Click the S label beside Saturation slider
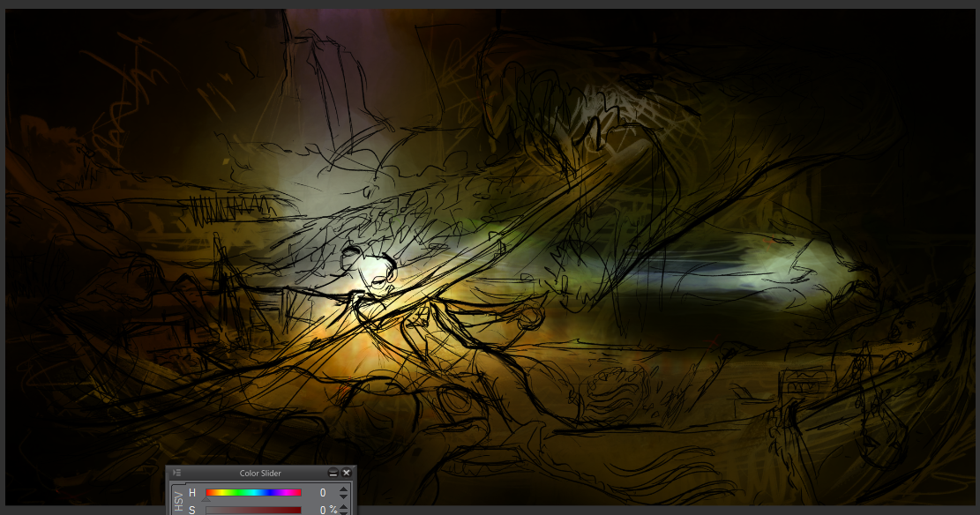 (192, 510)
